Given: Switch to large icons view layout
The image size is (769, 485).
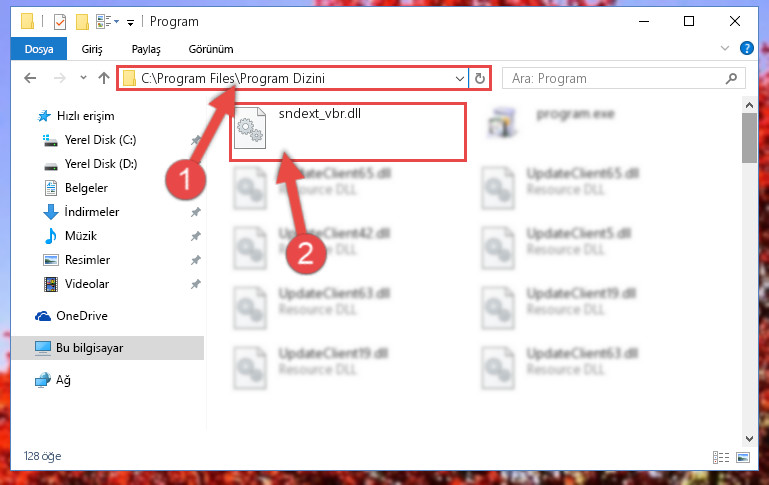Looking at the screenshot, I should pos(743,457).
